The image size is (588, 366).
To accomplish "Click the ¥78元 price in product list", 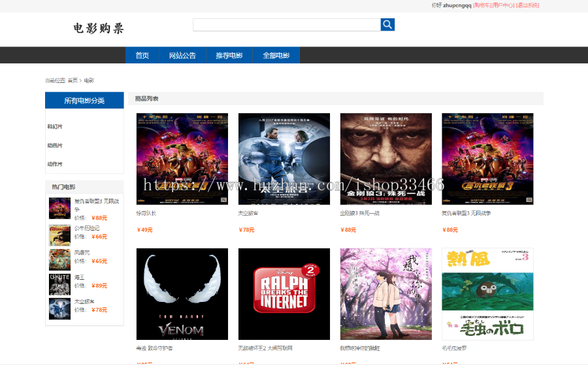I will click(x=246, y=230).
